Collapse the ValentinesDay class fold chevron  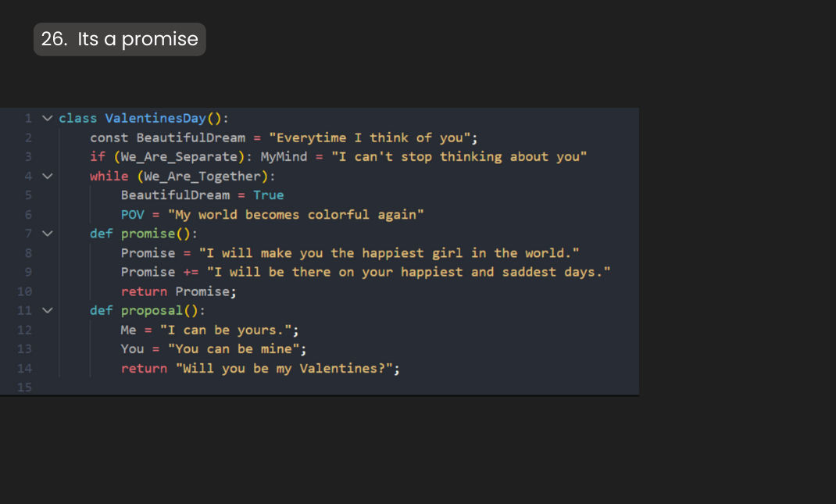pyautogui.click(x=47, y=119)
